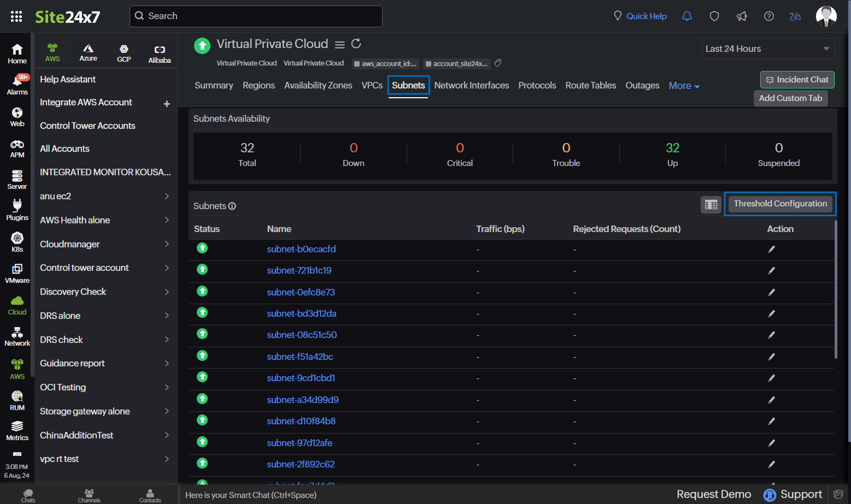
Task: Click into the Search field
Action: (256, 16)
